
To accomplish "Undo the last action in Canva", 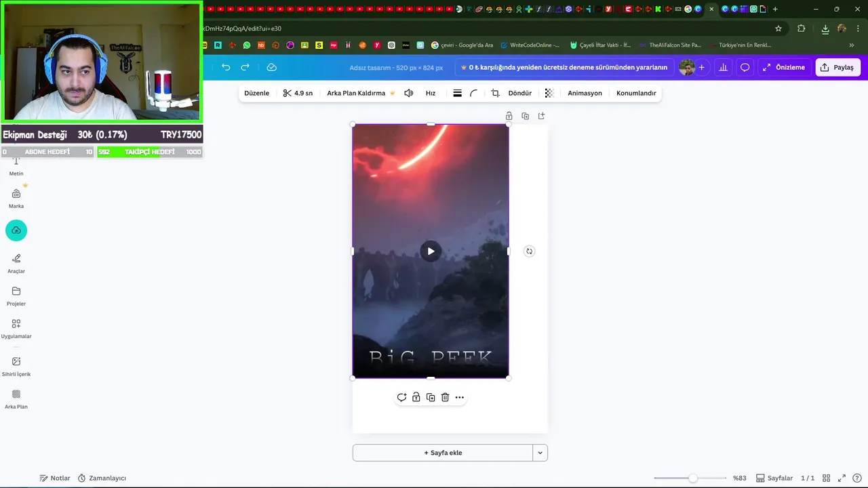I will [x=226, y=67].
